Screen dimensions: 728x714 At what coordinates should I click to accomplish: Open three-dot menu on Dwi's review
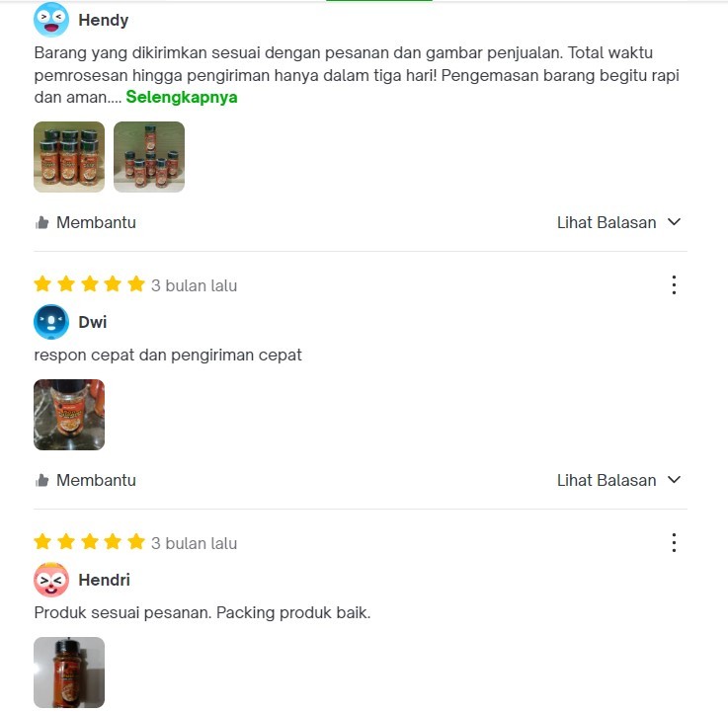click(x=674, y=285)
